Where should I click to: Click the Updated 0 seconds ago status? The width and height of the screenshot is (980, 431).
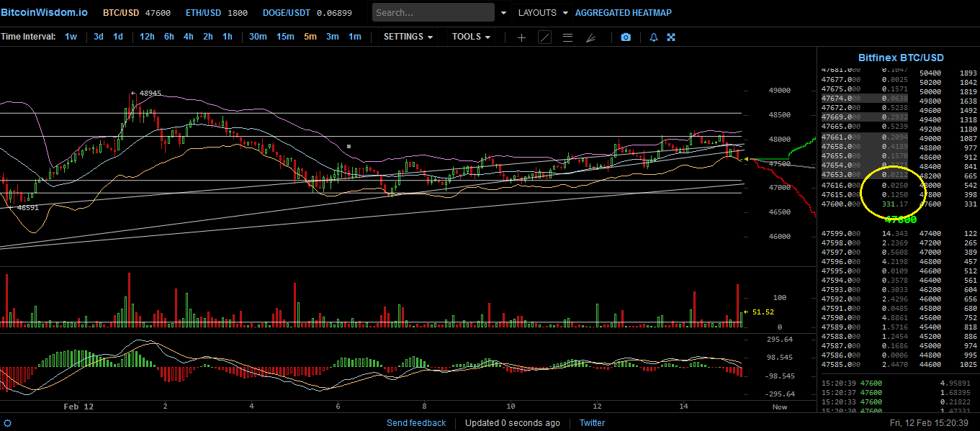tap(512, 423)
